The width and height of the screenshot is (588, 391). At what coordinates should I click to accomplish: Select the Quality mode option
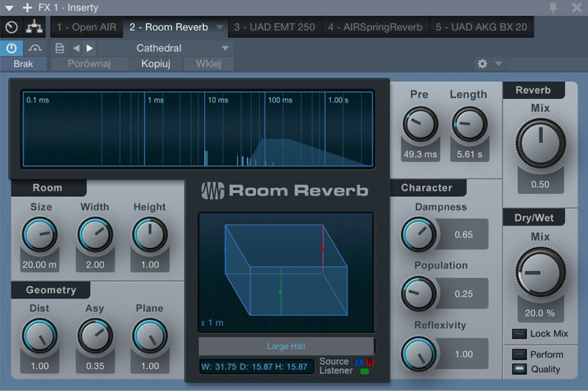click(519, 369)
